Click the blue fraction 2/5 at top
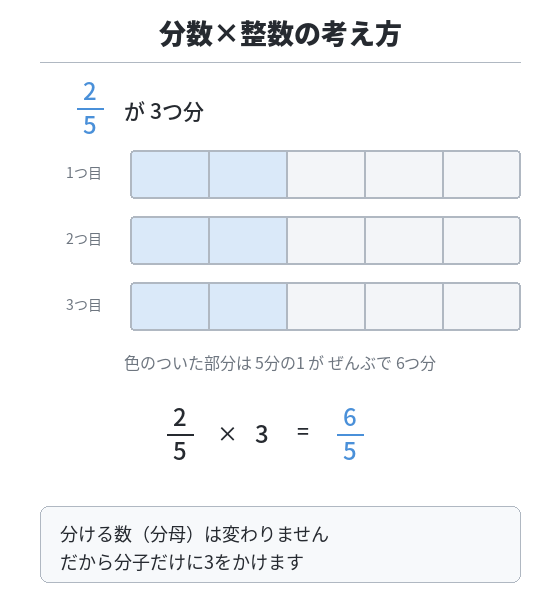The image size is (560, 600). pyautogui.click(x=90, y=109)
